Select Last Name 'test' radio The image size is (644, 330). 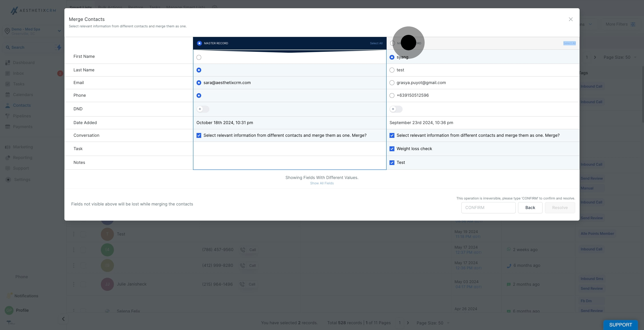[392, 70]
